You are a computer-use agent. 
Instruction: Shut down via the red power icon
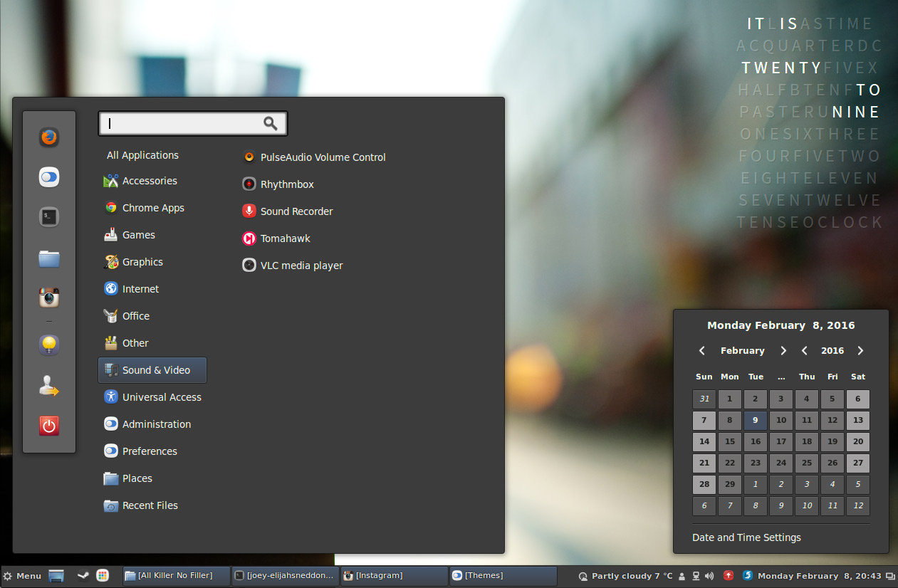point(48,425)
